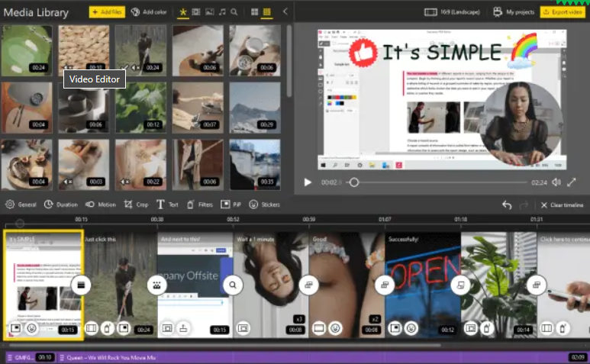590x364 pixels.
Task: Click x3 speed badge on "Wait a 1 minute" clip
Action: tap(298, 319)
